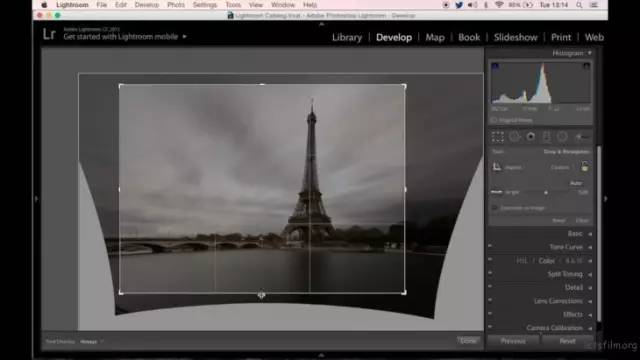Expand the Camera Calibration panel triangle
The image size is (640, 360).
(x=590, y=329)
